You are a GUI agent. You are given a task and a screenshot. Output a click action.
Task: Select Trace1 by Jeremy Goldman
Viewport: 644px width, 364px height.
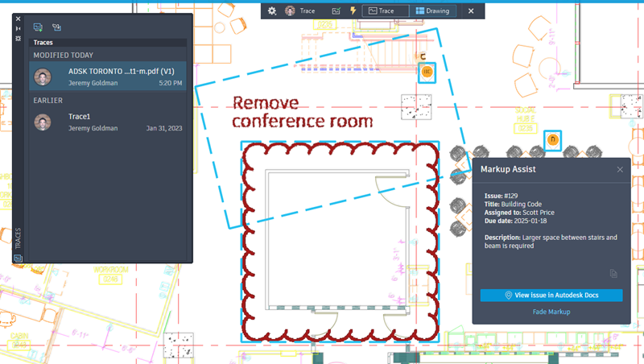pos(108,122)
